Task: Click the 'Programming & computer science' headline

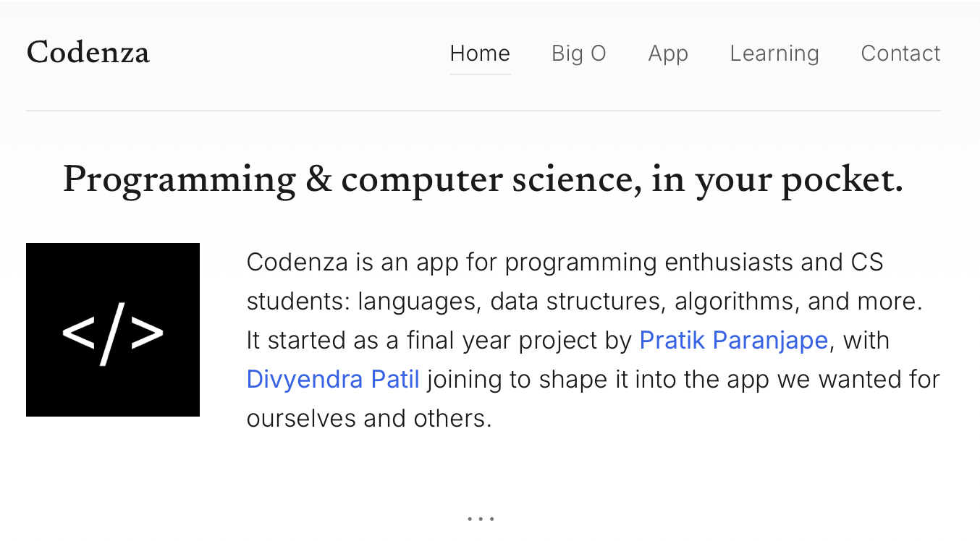Action: pyautogui.click(x=483, y=180)
